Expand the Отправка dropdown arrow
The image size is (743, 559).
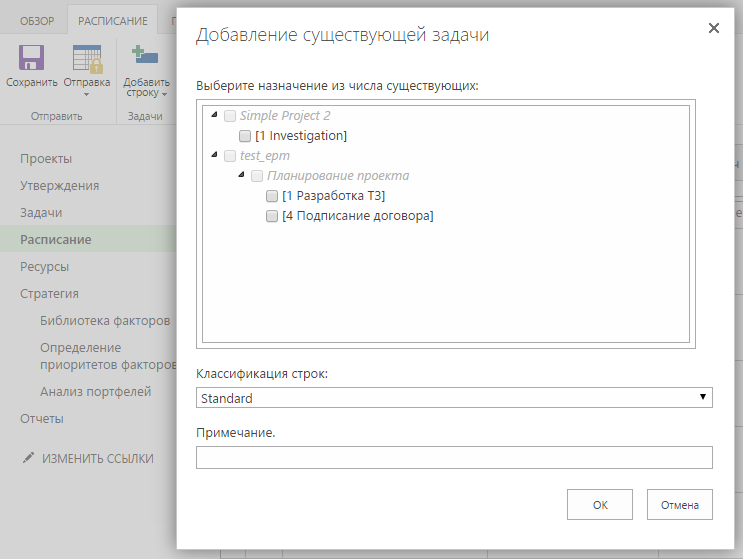point(86,94)
